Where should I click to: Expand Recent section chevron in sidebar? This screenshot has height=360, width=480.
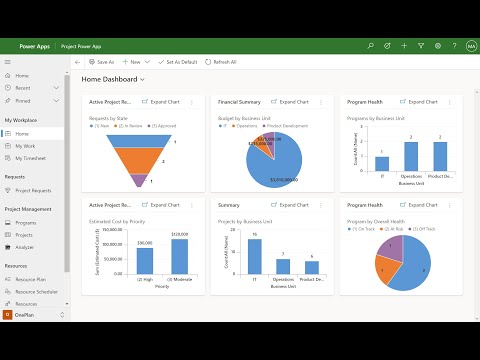tap(56, 88)
